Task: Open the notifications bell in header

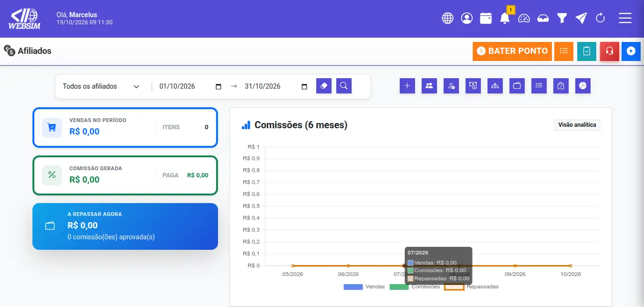Action: (505, 18)
